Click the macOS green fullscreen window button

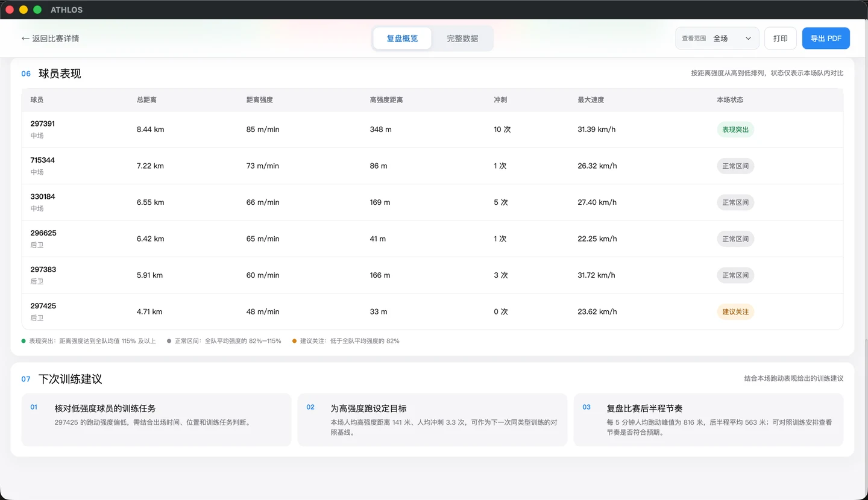click(x=37, y=10)
